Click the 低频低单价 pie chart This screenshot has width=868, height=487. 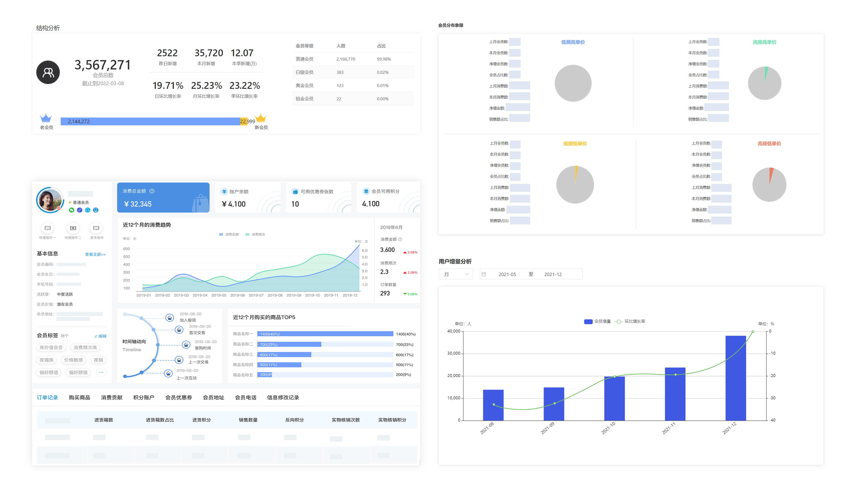575,184
